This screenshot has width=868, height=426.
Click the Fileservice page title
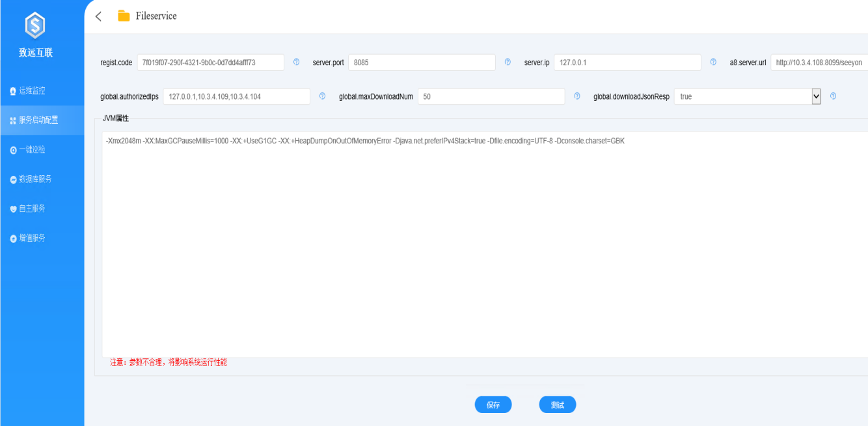click(156, 16)
